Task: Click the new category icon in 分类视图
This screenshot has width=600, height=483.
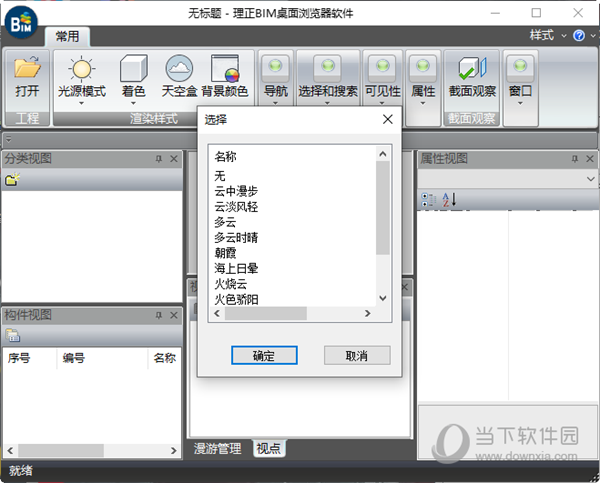Action: coord(12,179)
